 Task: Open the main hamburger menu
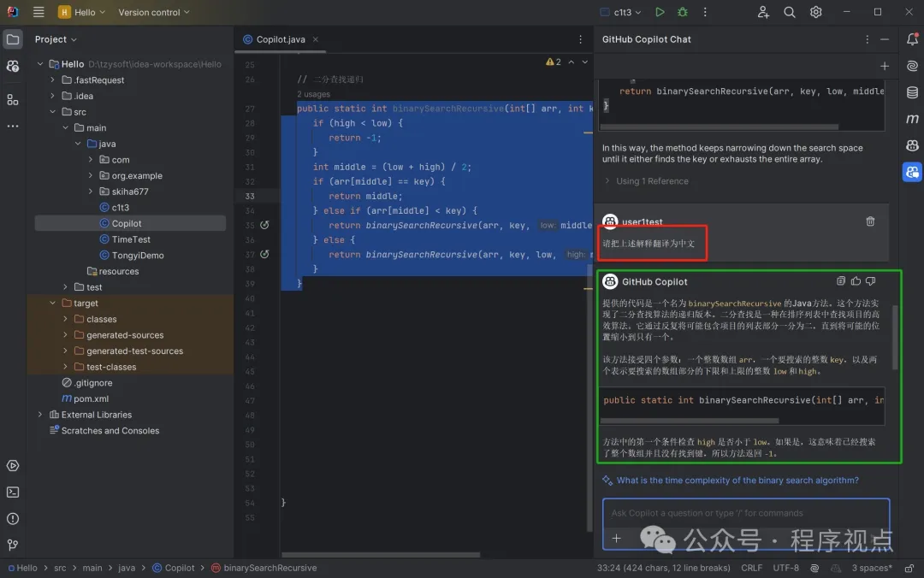coord(38,12)
